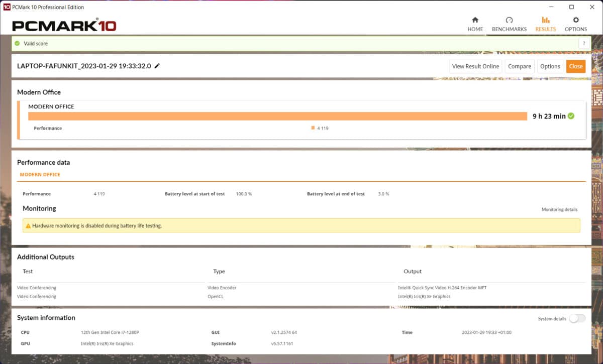Click the orange Performance legend square
Image resolution: width=603 pixels, height=364 pixels.
[313, 128]
